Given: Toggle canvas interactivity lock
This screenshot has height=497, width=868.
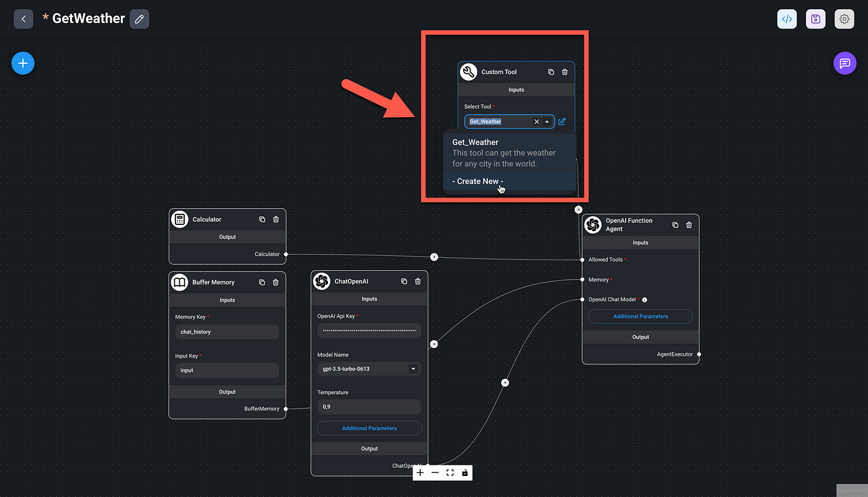Looking at the screenshot, I should [x=465, y=473].
